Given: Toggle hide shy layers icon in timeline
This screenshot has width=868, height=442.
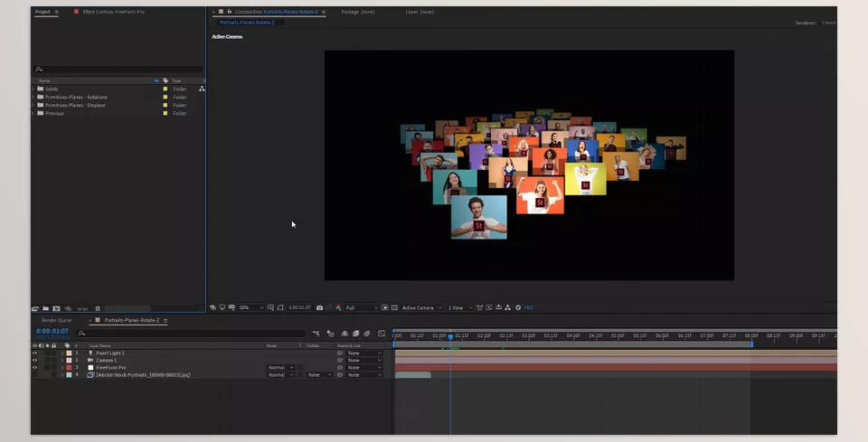Looking at the screenshot, I should 344,334.
